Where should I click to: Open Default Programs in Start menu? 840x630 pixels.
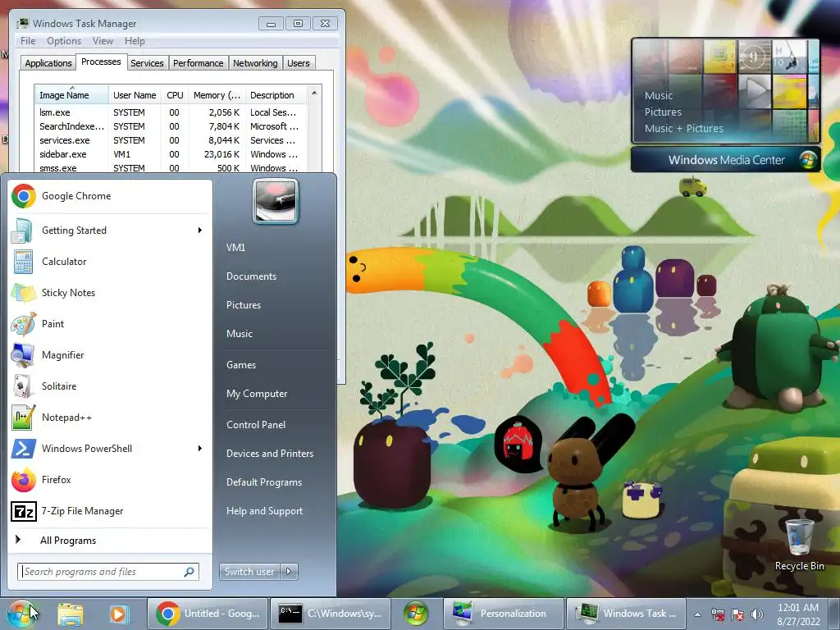[x=263, y=482]
